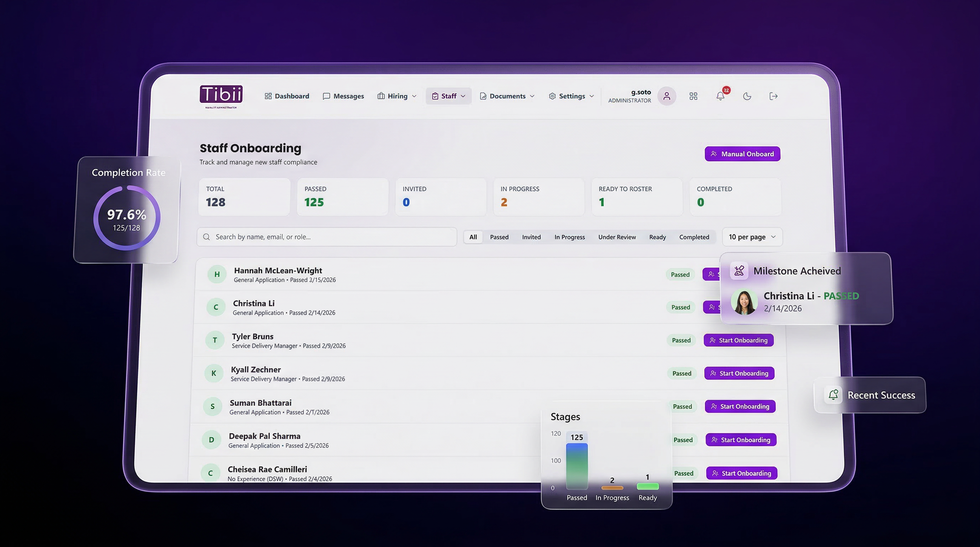Click the search by name input field

(327, 236)
